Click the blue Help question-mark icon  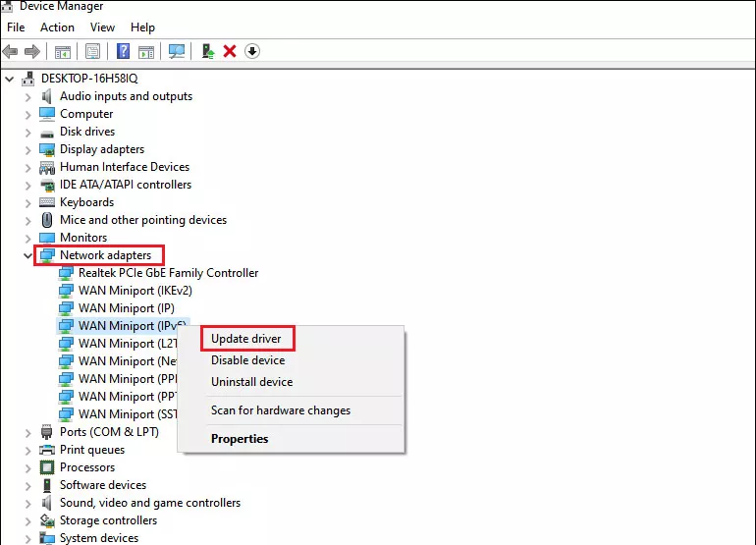pos(124,51)
